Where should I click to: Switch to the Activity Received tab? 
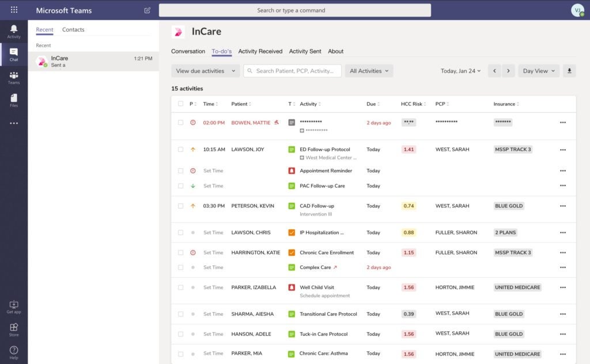point(260,51)
